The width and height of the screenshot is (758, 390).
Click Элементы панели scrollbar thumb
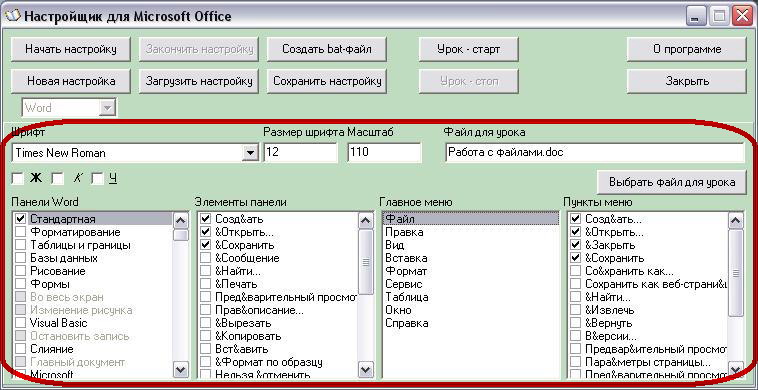click(x=366, y=262)
